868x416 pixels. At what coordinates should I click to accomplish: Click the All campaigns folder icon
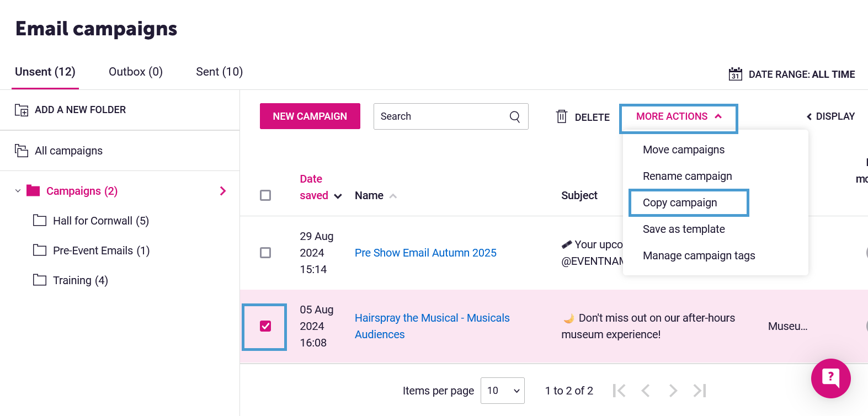pyautogui.click(x=22, y=151)
